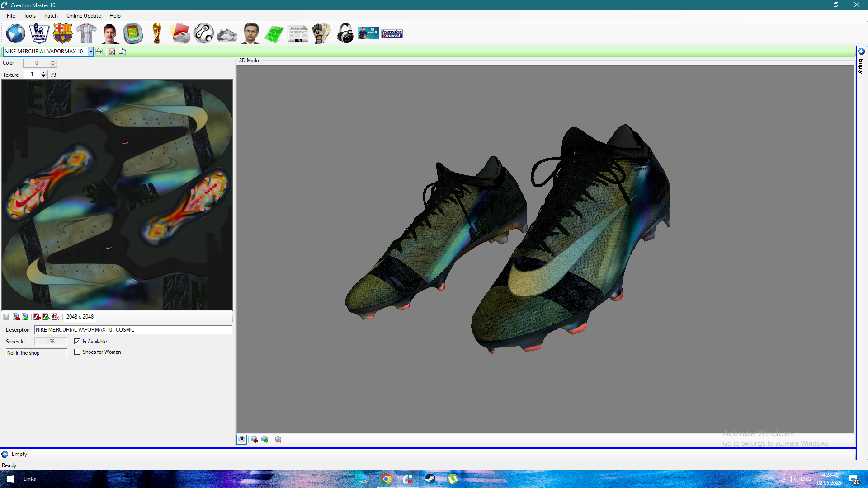
Task: Open the Transfermarkt icon
Action: click(392, 34)
